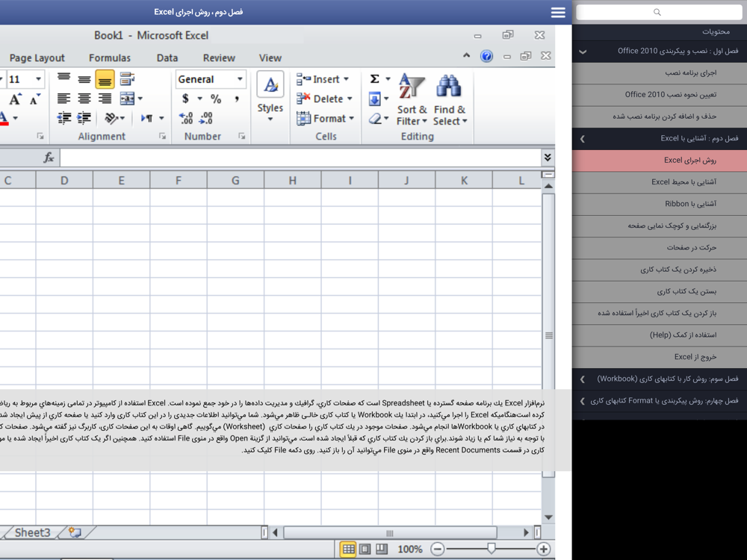Click Delete cells button
Image resolution: width=747 pixels, height=560 pixels.
324,99
